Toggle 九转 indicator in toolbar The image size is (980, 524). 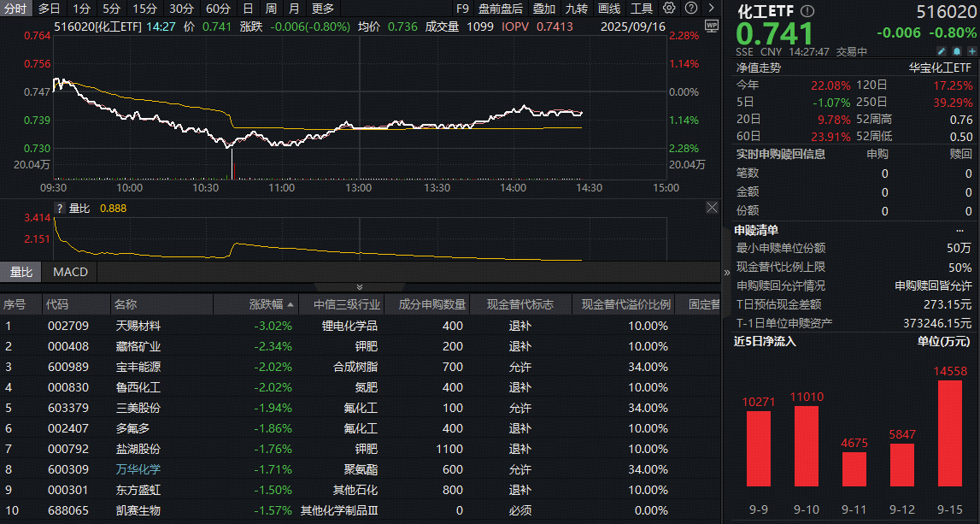coord(578,9)
